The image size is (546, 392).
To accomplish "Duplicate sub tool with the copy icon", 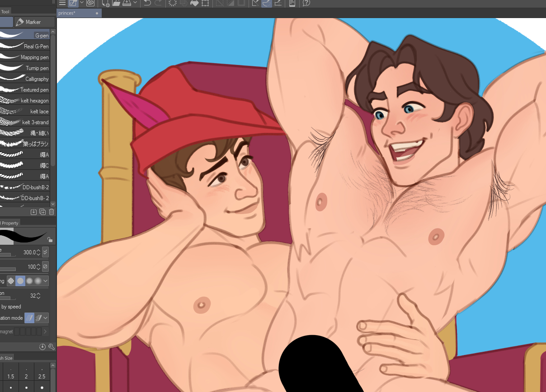I will [x=42, y=212].
